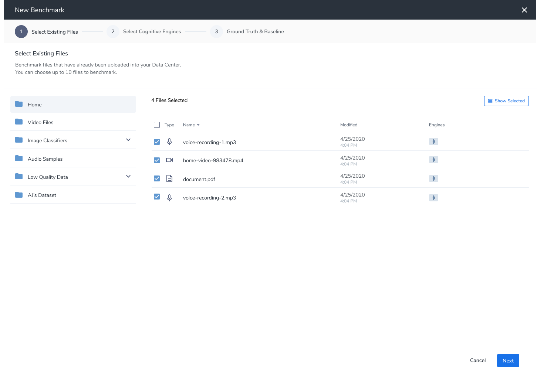Click the Modified column header
The height and width of the screenshot is (392, 537).
coord(349,125)
